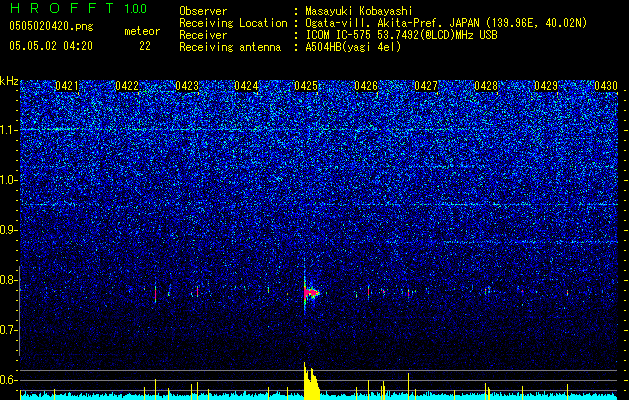Click the meteor count value 22
Viewport: 629px width, 400px height.
click(145, 46)
